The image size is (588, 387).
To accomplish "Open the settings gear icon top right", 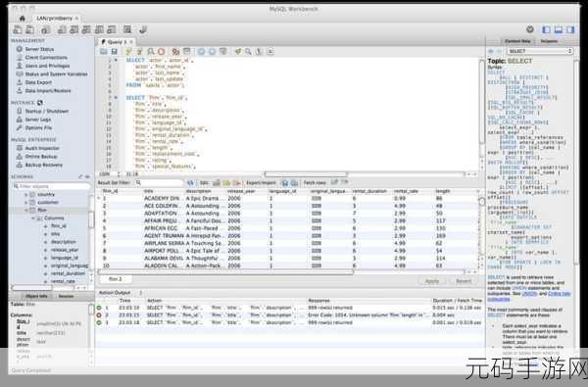I will pyautogui.click(x=530, y=29).
